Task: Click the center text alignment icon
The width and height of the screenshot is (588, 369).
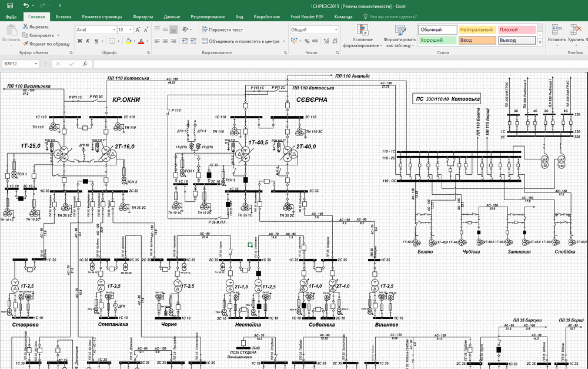Action: 165,41
